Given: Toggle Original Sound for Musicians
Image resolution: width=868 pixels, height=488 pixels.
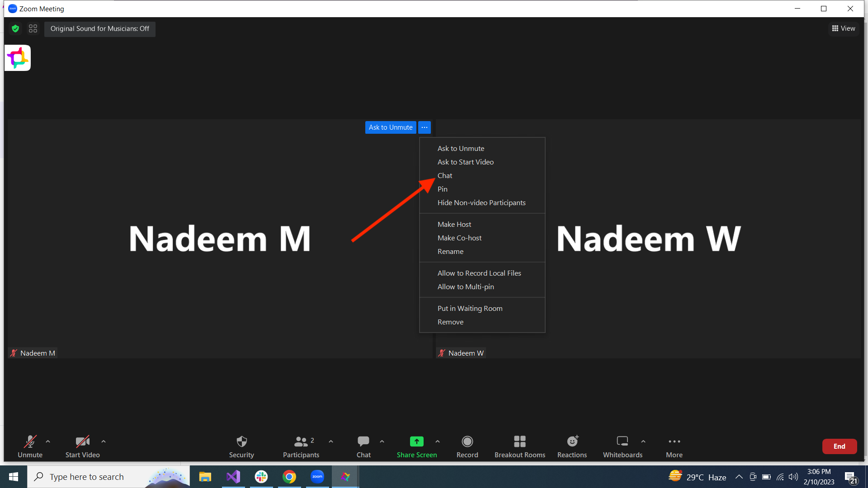Looking at the screenshot, I should tap(99, 29).
